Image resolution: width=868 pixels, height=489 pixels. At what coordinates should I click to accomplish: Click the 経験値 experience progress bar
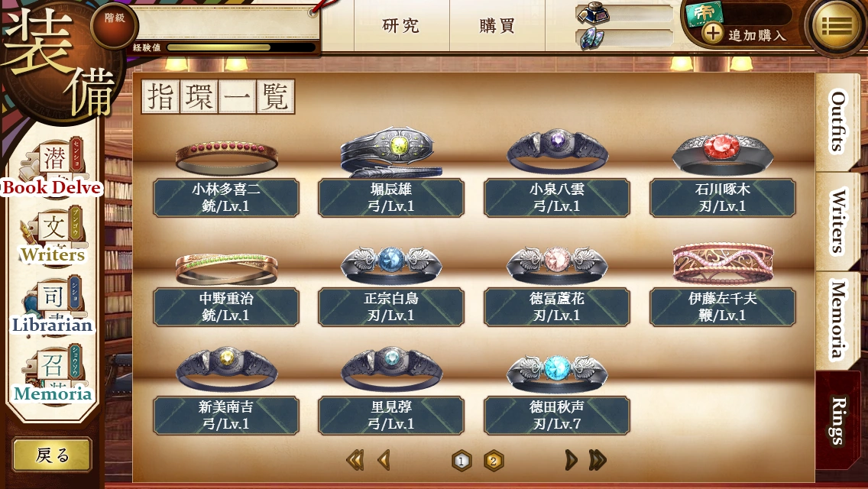pyautogui.click(x=241, y=47)
